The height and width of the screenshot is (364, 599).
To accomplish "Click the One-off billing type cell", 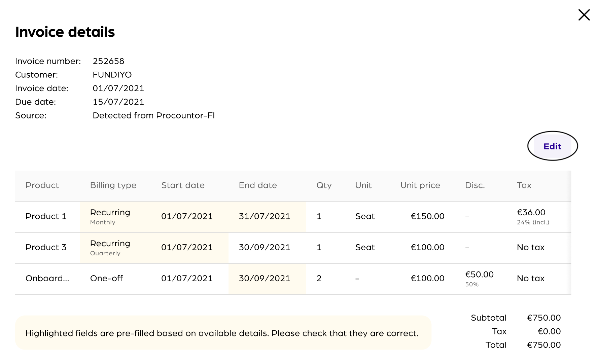I will point(106,278).
